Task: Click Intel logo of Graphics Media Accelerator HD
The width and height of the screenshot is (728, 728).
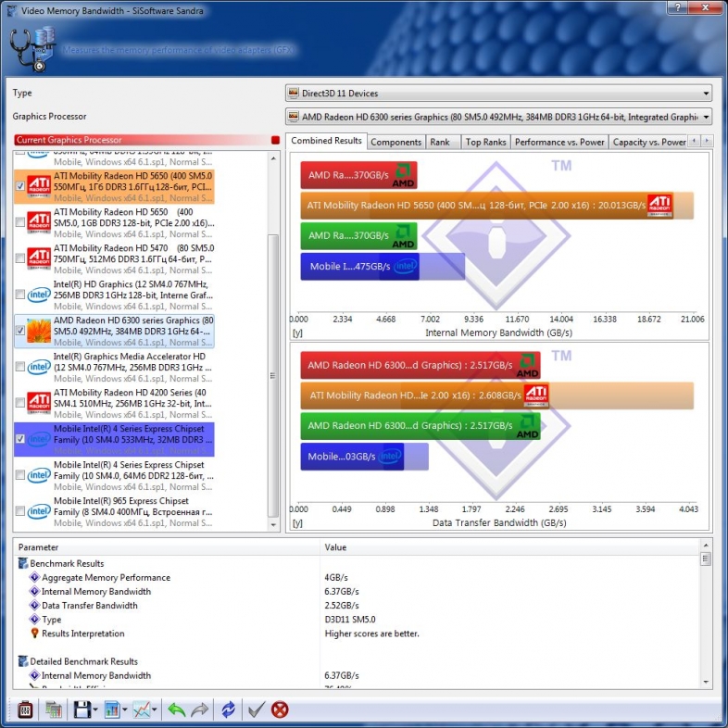Action: click(x=39, y=367)
